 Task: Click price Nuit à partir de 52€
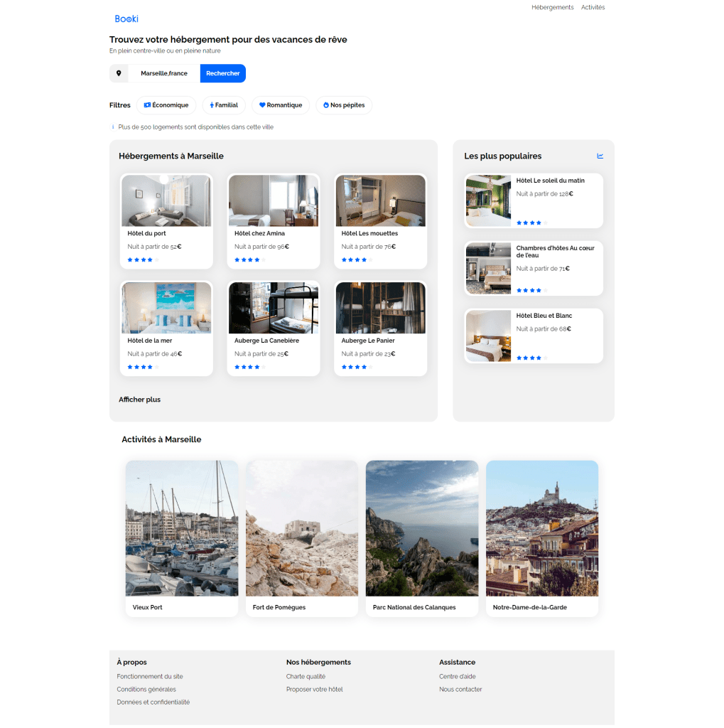[154, 247]
